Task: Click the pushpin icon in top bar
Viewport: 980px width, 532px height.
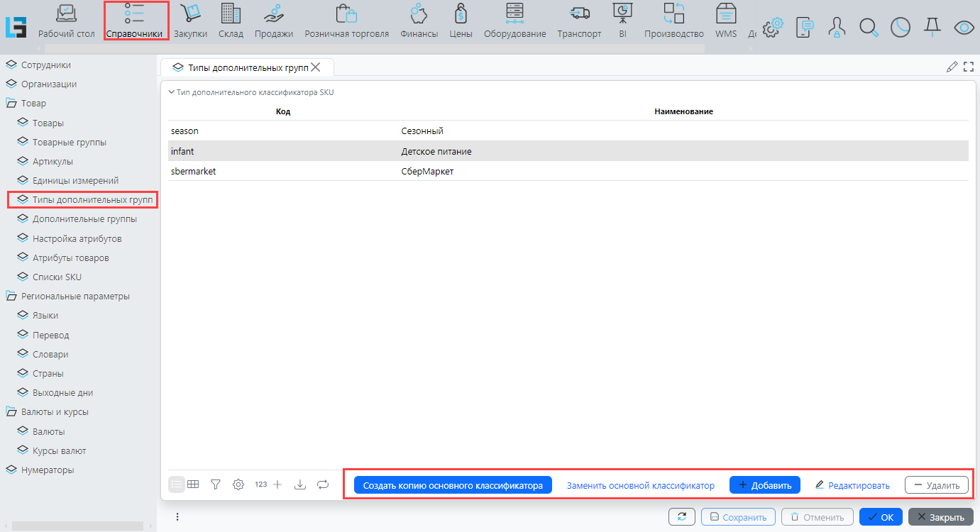Action: point(932,28)
